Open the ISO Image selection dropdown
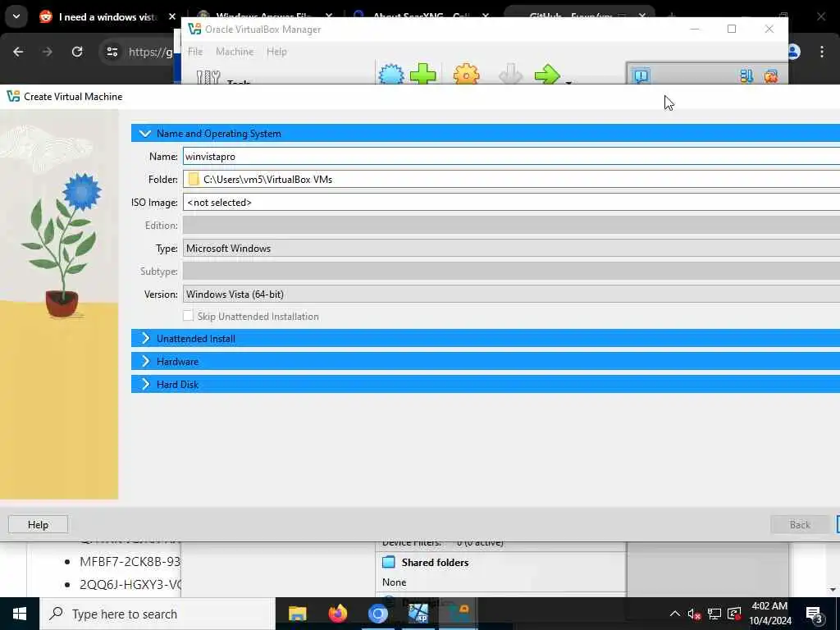This screenshot has width=840, height=630. 511,202
